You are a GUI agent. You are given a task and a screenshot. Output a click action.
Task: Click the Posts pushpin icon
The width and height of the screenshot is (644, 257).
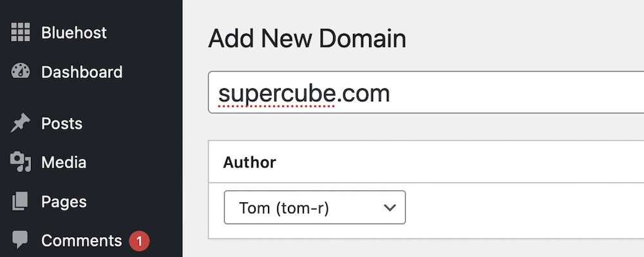click(20, 123)
